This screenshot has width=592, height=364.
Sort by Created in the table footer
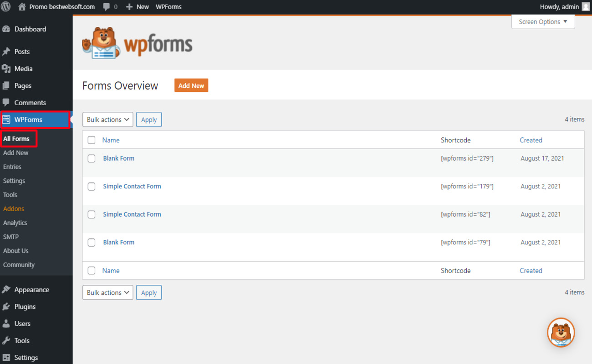click(x=531, y=271)
